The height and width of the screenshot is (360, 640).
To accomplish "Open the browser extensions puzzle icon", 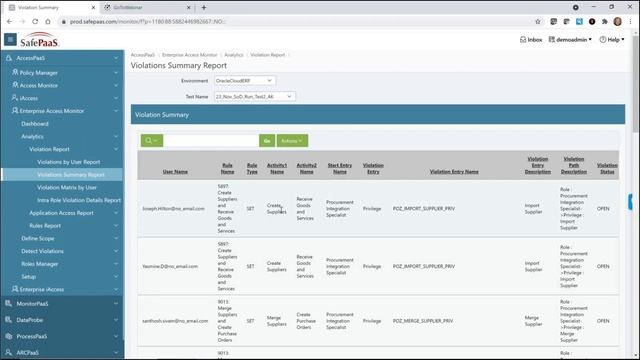I will 604,22.
